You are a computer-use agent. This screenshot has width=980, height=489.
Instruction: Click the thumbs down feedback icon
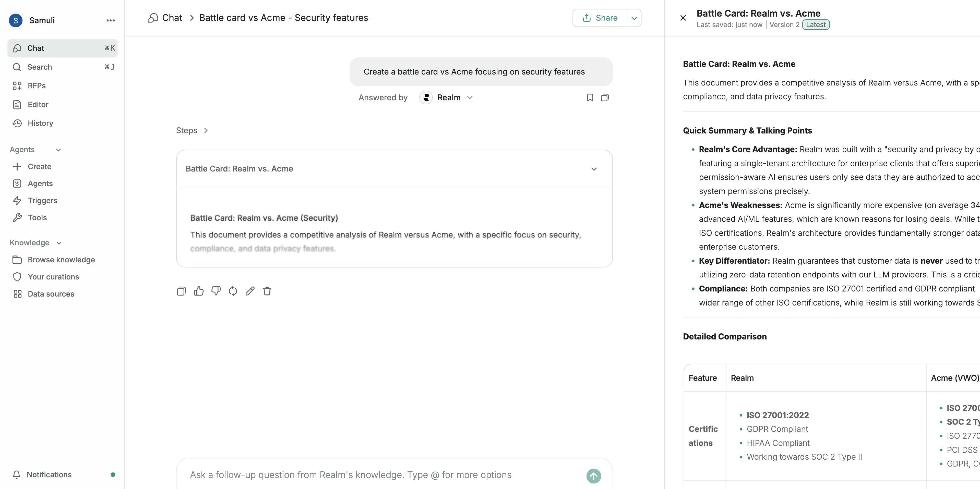pyautogui.click(x=216, y=291)
